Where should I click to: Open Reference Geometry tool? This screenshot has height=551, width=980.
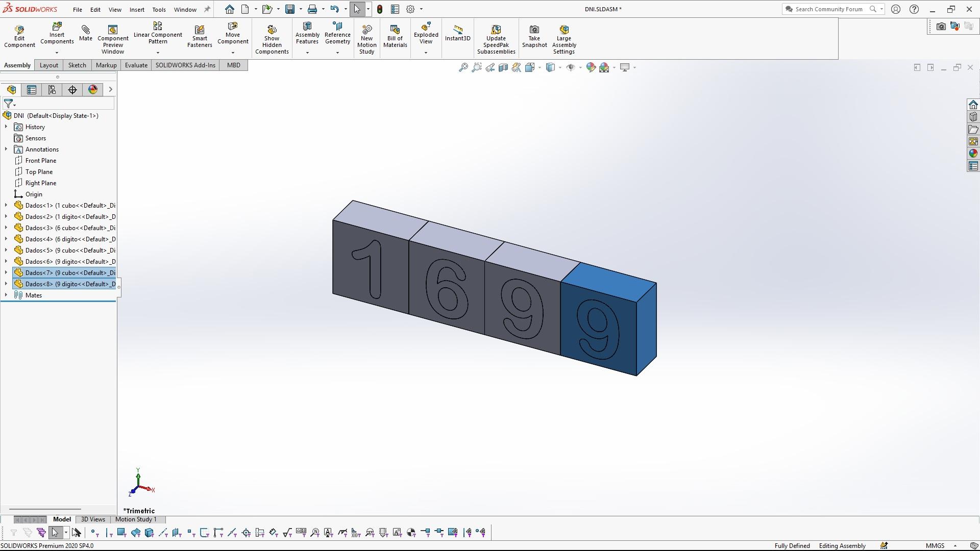coord(337,34)
